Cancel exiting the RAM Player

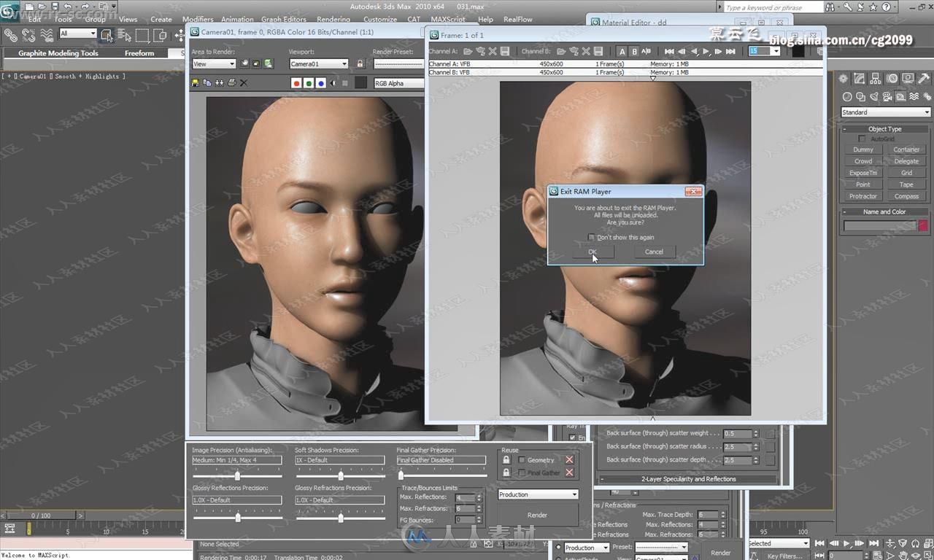654,252
